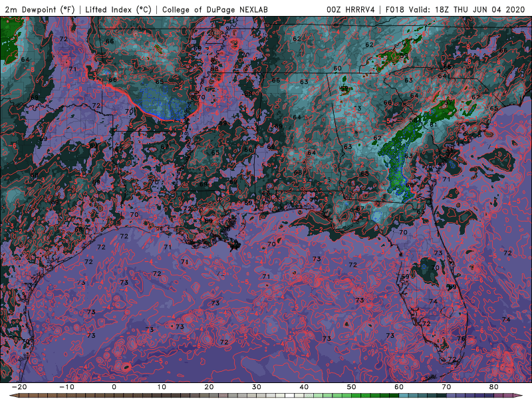Viewport: 532px width, 399px height.
Task: Click the 58 dewpoint value on the map
Action: coord(413,120)
